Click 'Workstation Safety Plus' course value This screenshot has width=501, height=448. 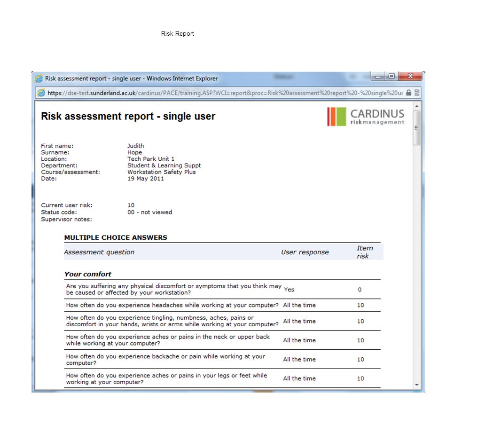(x=161, y=172)
